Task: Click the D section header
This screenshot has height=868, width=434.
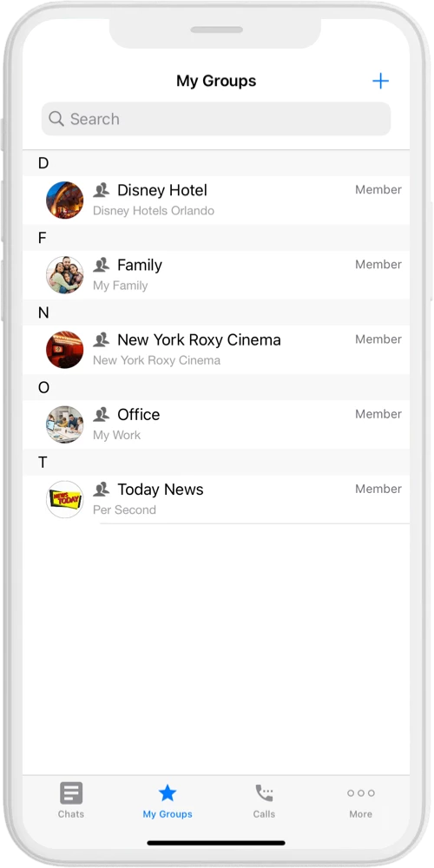Action: [x=216, y=163]
